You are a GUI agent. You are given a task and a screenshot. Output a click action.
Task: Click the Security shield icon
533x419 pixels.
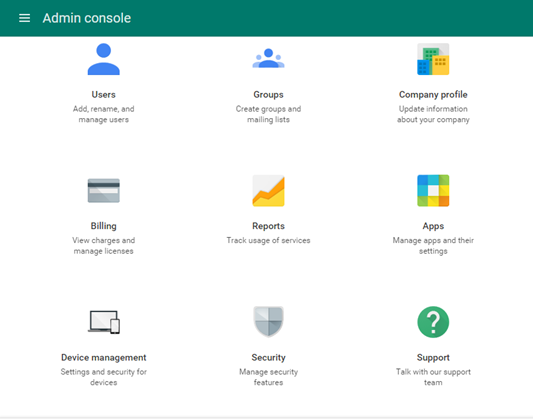pos(269,321)
